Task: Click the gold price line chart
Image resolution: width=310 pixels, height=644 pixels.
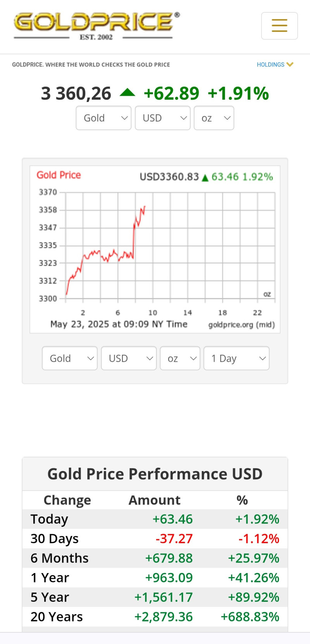Action: (170, 246)
